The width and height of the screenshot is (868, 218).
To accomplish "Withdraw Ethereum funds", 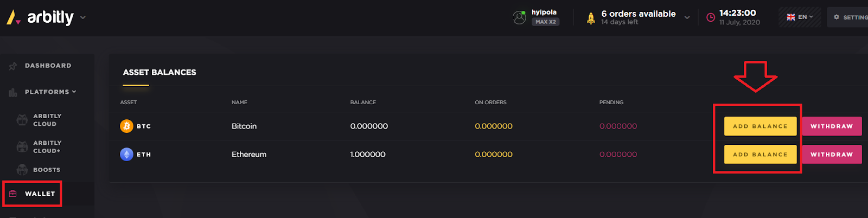I will (832, 155).
